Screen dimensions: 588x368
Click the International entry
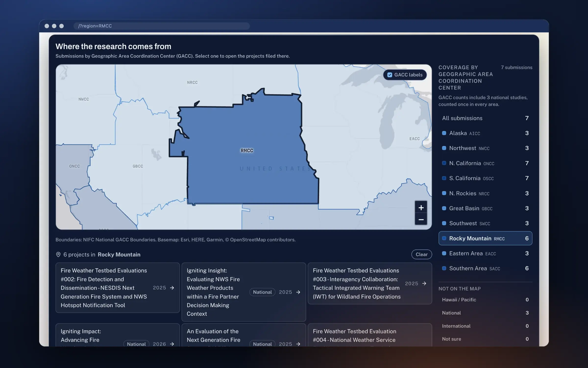pos(485,326)
